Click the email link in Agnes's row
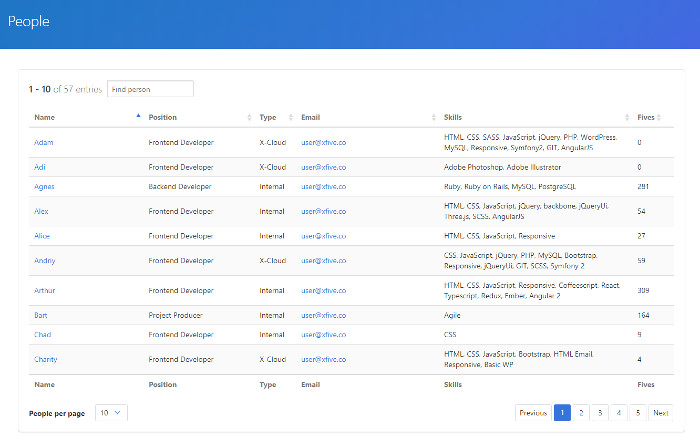 coord(324,187)
